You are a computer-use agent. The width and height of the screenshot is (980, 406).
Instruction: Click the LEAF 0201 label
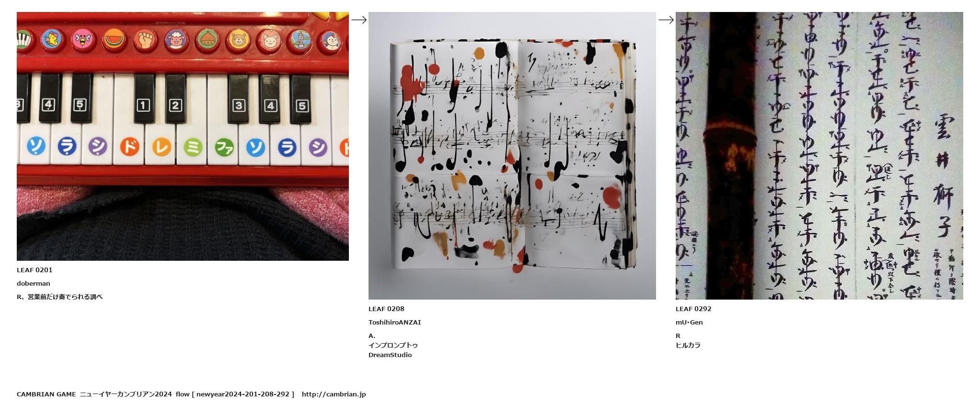click(x=35, y=270)
